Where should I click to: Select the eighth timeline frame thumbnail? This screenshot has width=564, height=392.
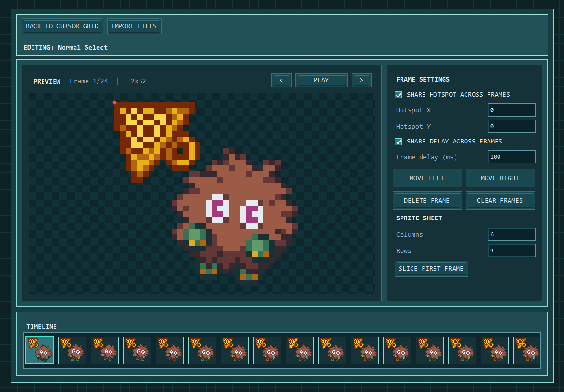coord(267,350)
